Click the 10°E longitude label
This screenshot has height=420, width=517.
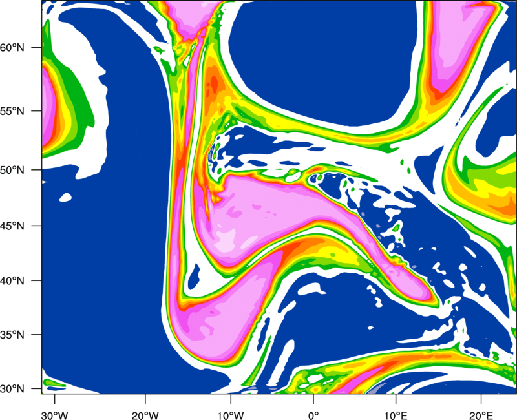396,415
